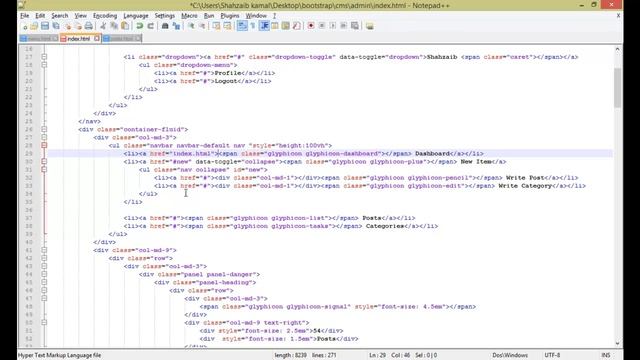Screen dimensions: 640x360
Task: Click the Copy toolbar icon
Action: (114, 26)
